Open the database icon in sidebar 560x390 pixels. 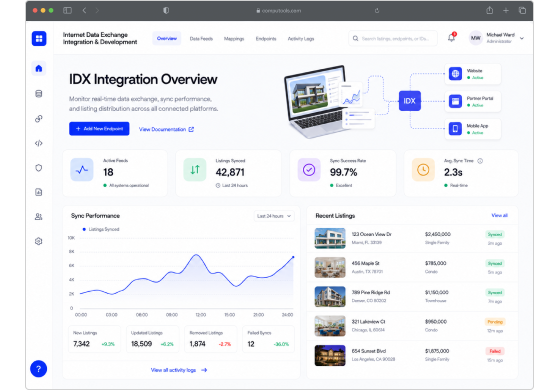(39, 94)
